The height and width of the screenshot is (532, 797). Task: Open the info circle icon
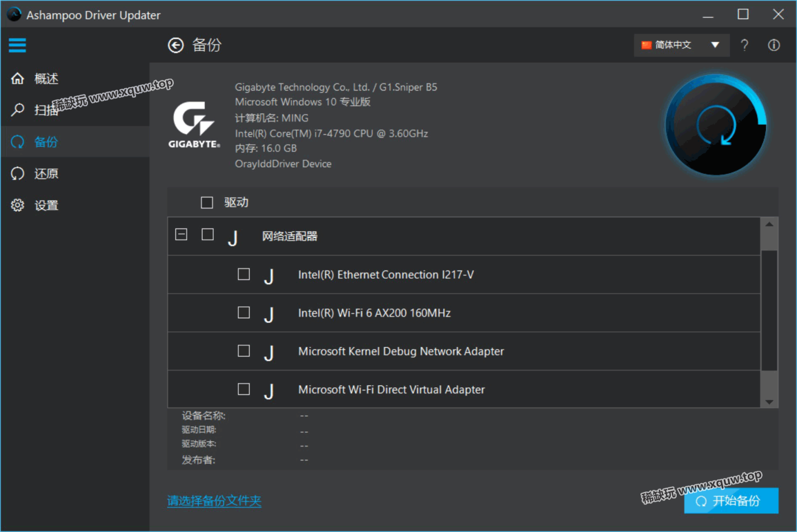[774, 45]
